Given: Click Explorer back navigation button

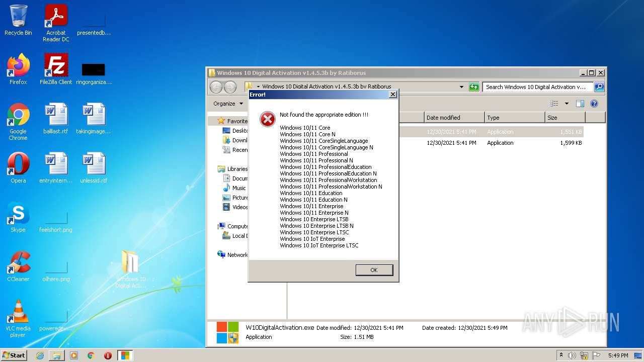Looking at the screenshot, I should [x=216, y=87].
